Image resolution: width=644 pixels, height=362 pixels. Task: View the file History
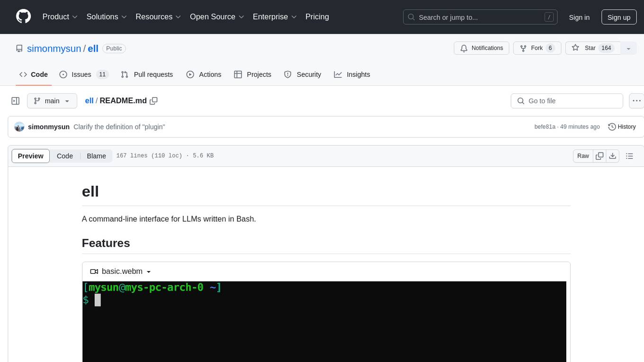[x=622, y=127]
